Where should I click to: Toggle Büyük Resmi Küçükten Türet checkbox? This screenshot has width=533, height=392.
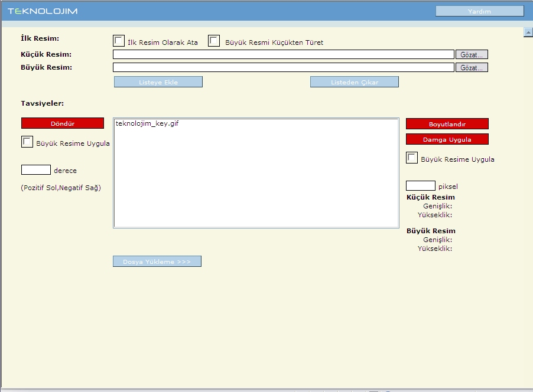[214, 41]
